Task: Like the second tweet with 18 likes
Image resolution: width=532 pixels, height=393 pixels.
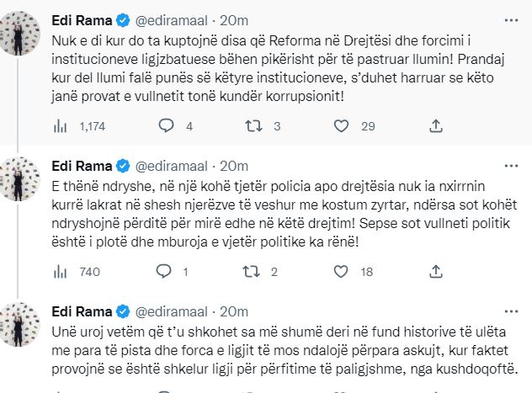Action: coord(341,272)
